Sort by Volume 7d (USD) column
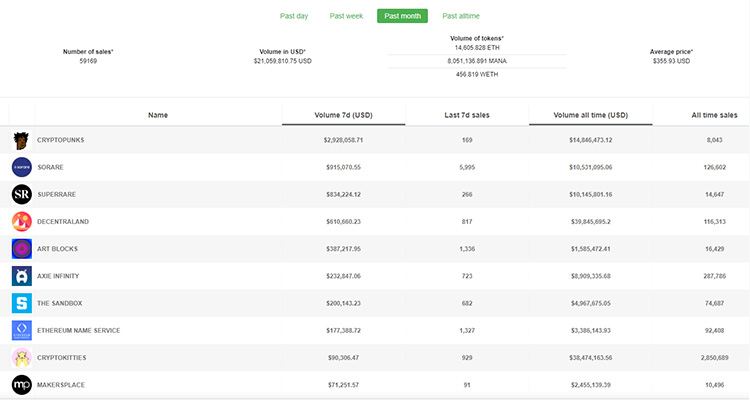 point(343,115)
